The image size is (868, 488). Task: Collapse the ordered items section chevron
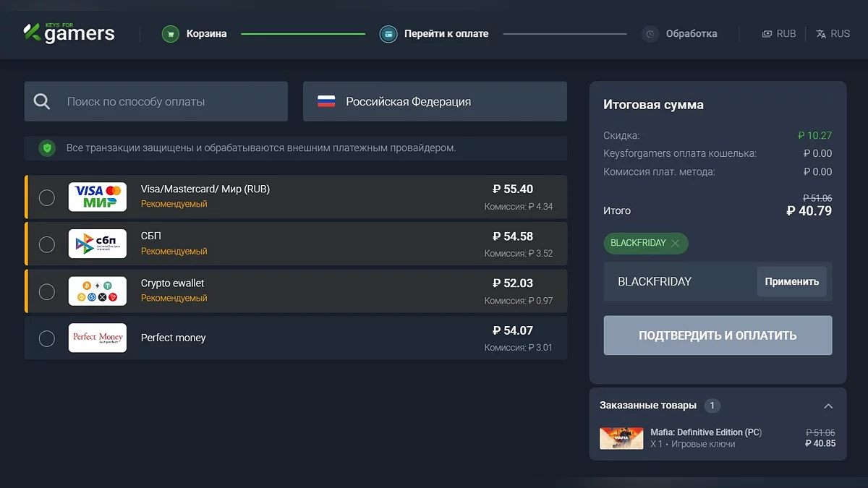(828, 406)
